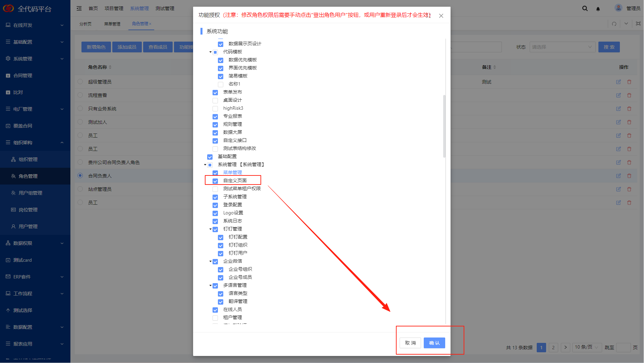Click the dialog tree scrollbar
The image size is (644, 363).
coord(444,126)
